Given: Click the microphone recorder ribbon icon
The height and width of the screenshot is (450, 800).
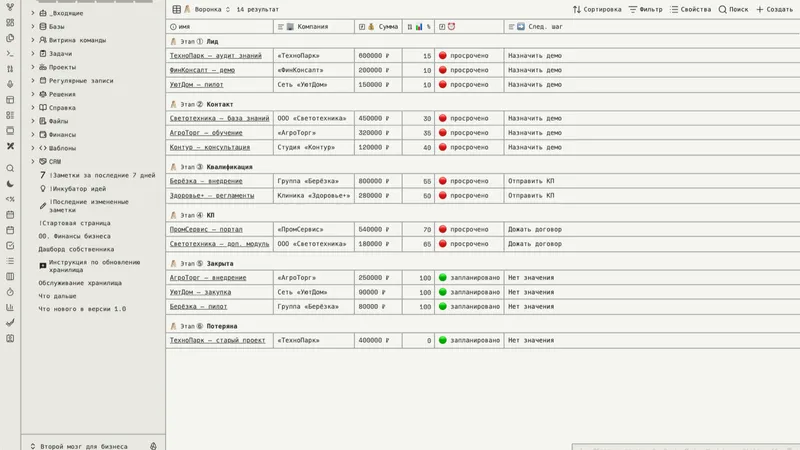Looking at the screenshot, I should [x=10, y=84].
